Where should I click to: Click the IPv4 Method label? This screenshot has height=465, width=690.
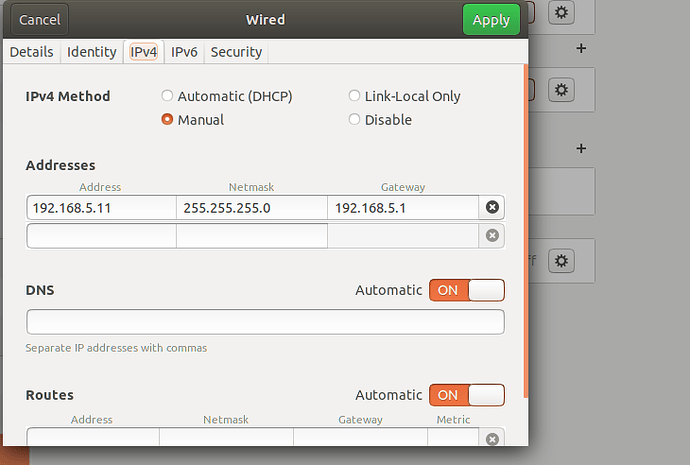(68, 96)
